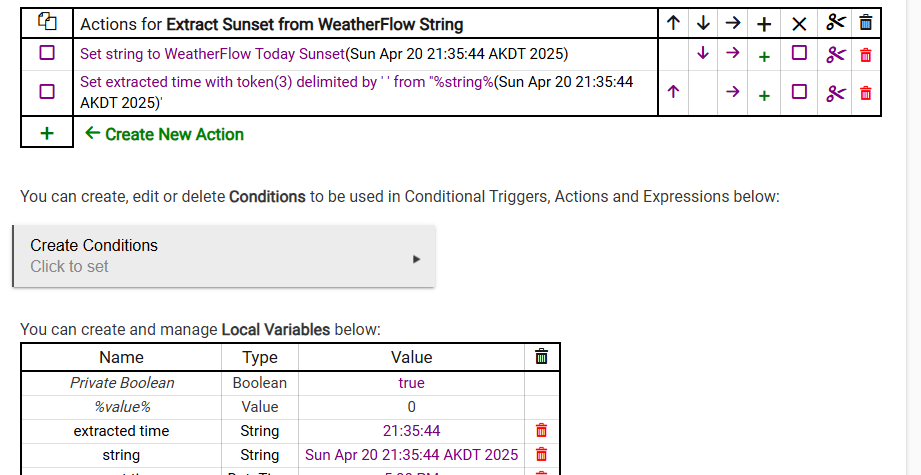The width and height of the screenshot is (921, 475).
Task: Expand the Create Conditions panel
Action: (x=224, y=256)
